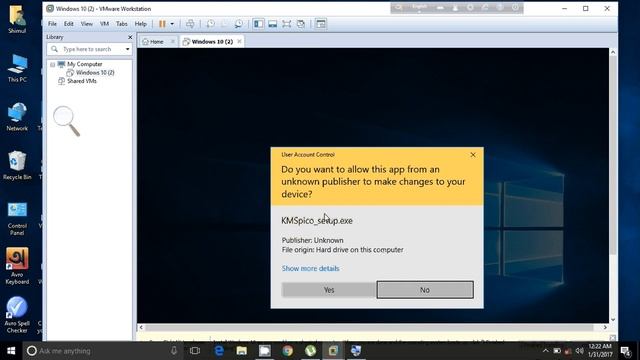Click the battery icon in the system tray
The image size is (640, 360).
[557, 351]
